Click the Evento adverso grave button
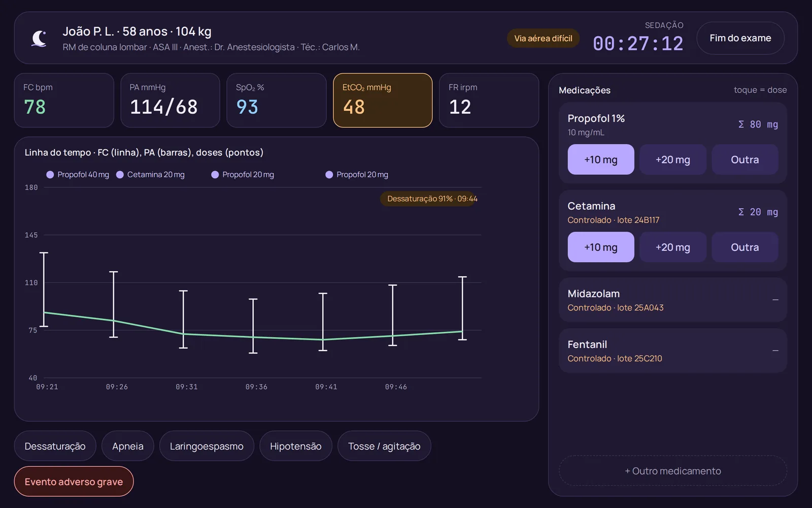Image resolution: width=812 pixels, height=508 pixels. pos(74,482)
